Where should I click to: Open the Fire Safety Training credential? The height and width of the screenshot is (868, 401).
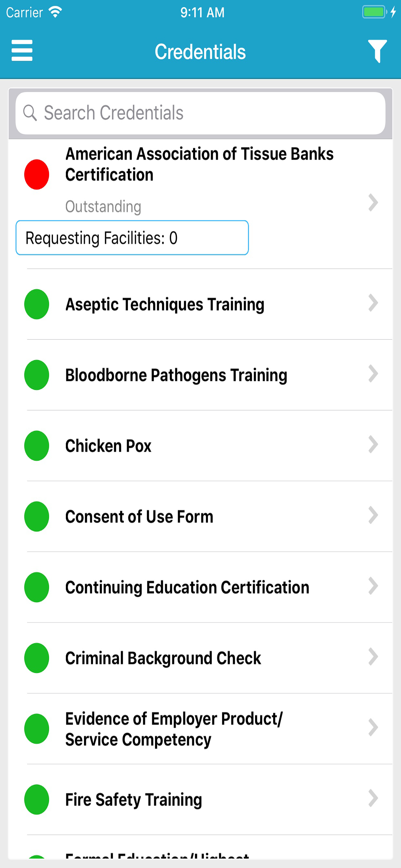pos(200,800)
